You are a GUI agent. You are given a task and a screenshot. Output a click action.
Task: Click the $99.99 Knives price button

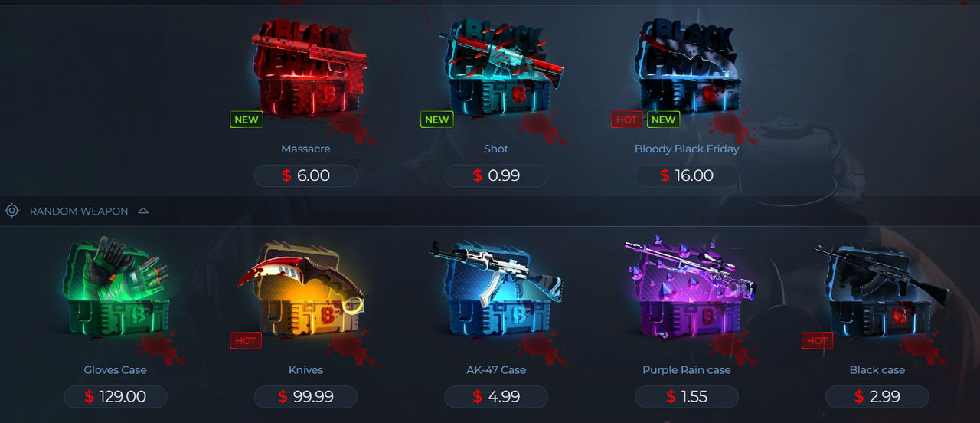click(305, 396)
